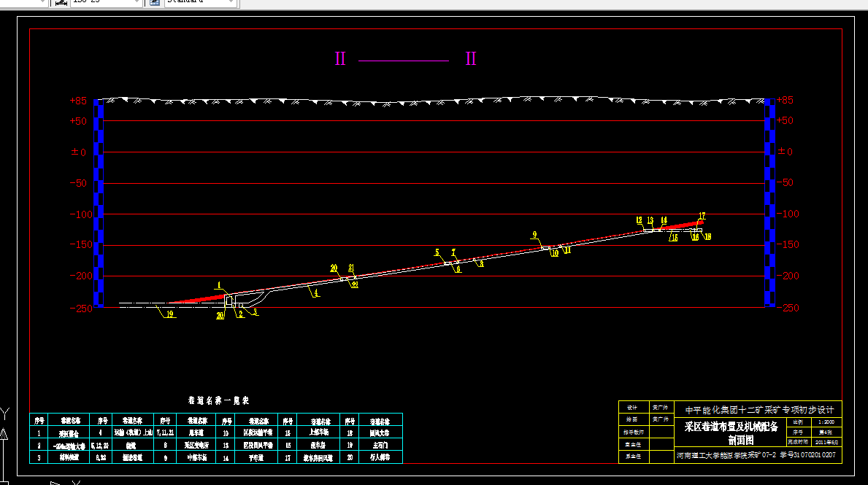
Task: Select the -50 label on right scale
Action: [x=785, y=182]
